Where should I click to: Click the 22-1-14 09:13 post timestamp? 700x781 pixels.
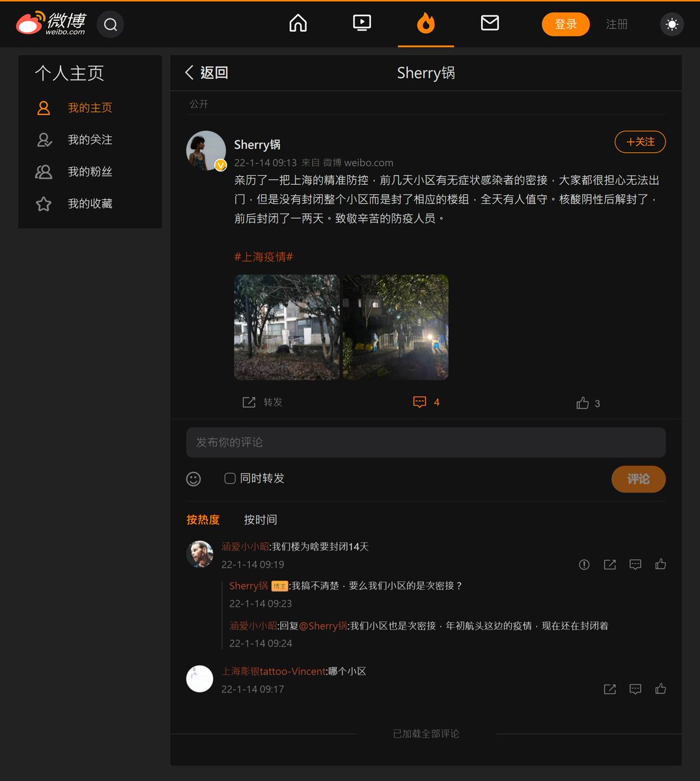click(x=266, y=163)
